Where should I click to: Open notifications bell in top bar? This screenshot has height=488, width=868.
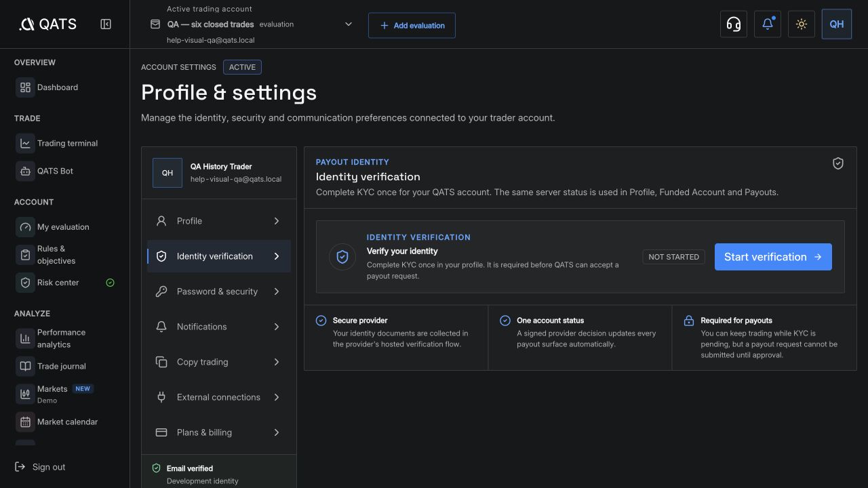(x=768, y=24)
